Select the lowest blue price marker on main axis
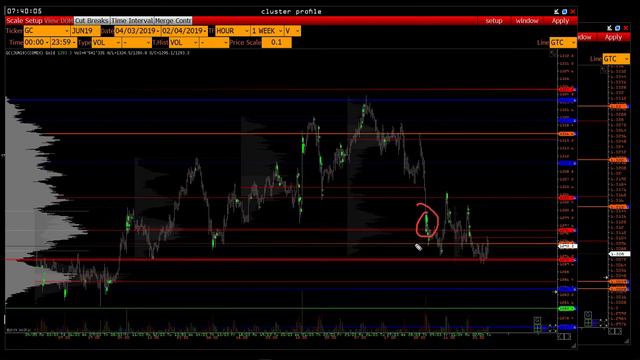The height and width of the screenshot is (360, 640). pos(567,327)
